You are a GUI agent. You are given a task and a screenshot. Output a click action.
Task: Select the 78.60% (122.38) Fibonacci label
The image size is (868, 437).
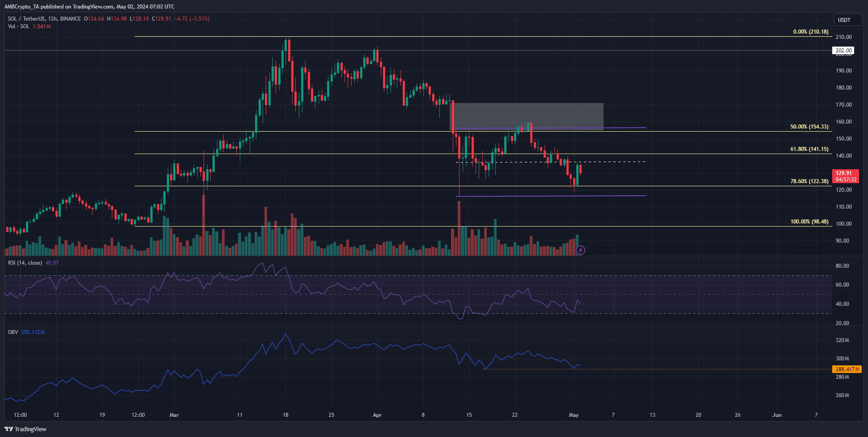(809, 181)
